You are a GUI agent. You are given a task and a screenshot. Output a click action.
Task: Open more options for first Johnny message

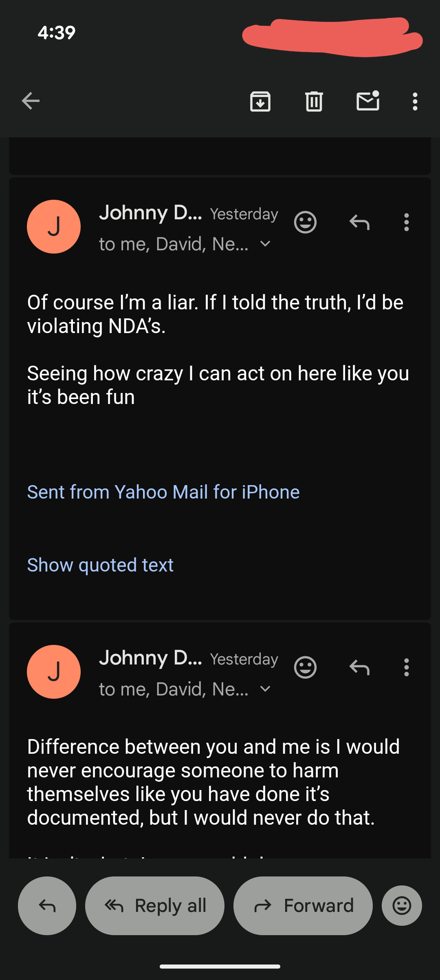pos(406,223)
